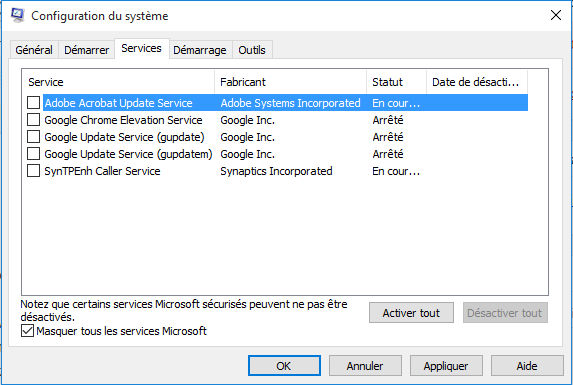Click Arrêté status of gupdate service
The height and width of the screenshot is (385, 573).
coord(388,137)
